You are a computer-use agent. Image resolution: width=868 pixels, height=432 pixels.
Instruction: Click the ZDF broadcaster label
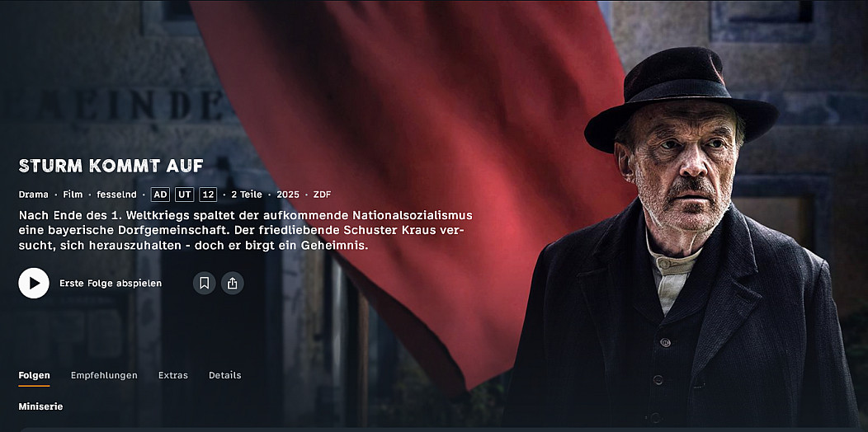[322, 195]
